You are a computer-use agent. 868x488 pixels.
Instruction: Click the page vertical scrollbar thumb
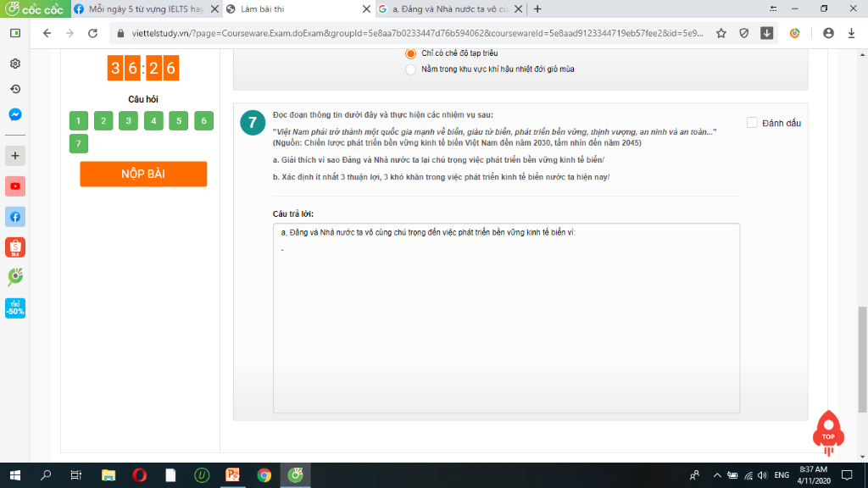[862, 359]
